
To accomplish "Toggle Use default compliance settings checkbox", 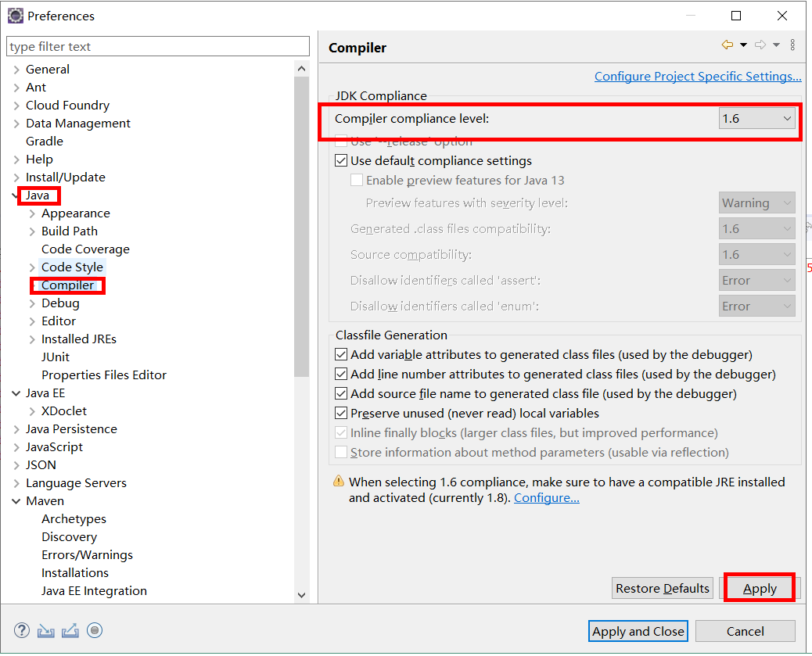I will pos(341,160).
